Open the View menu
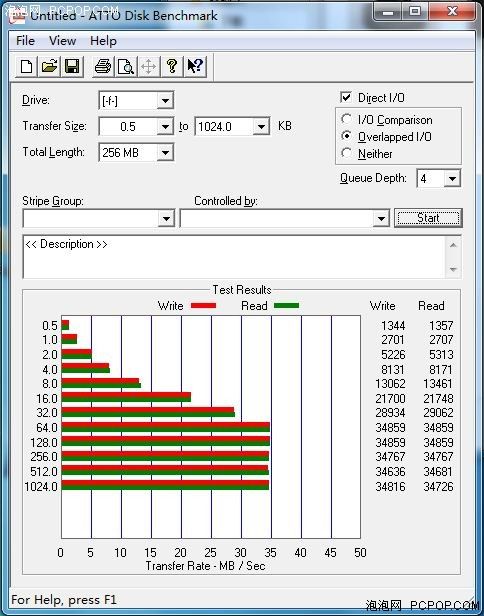Image resolution: width=484 pixels, height=616 pixels. 62,41
